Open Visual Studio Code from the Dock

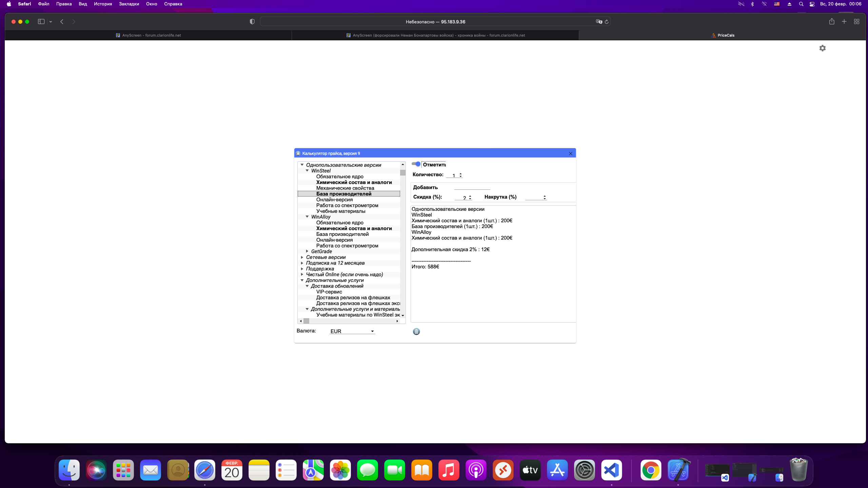point(611,470)
